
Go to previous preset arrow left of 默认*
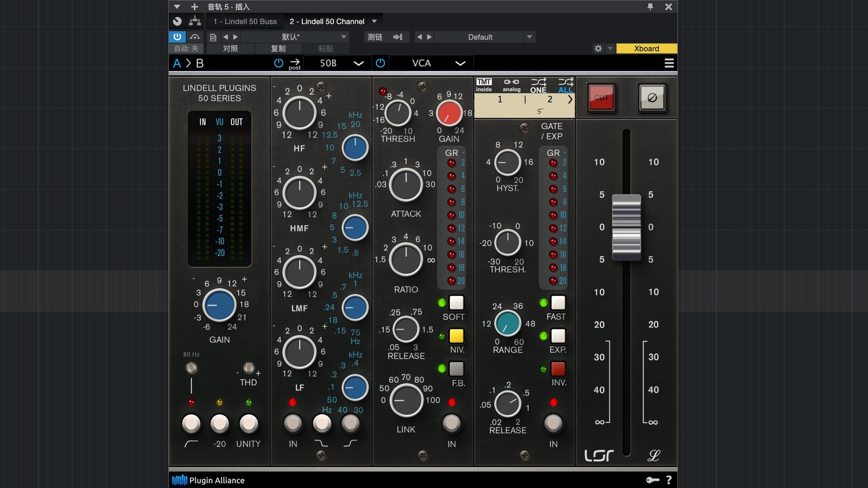(226, 37)
